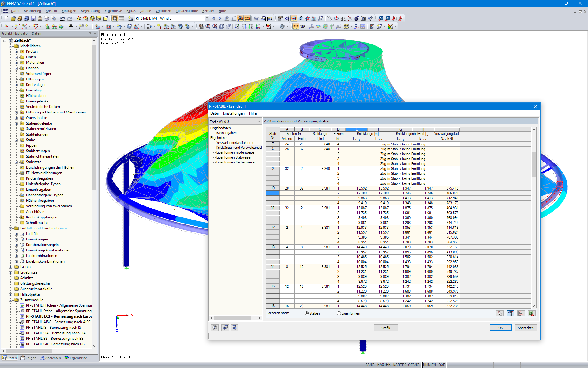This screenshot has height=368, width=588.
Task: Click the mirror icon in the top toolbar
Action: [x=343, y=18]
